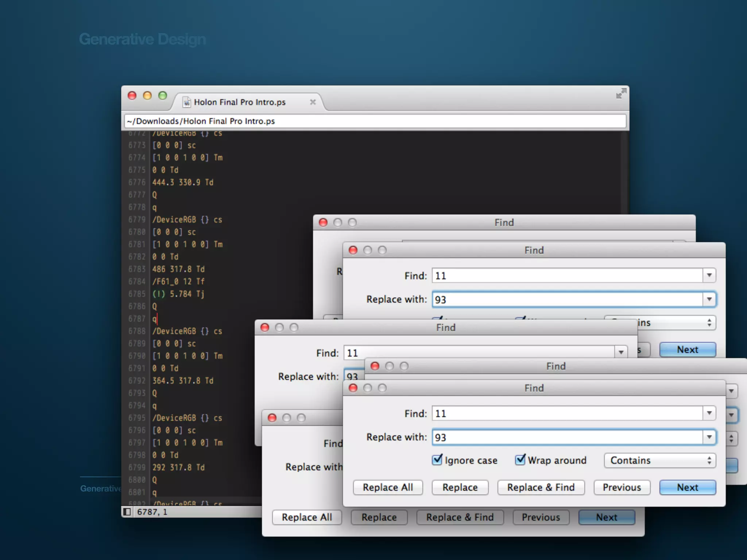Expand Replace with history arrow in the frontmost dialog

[709, 437]
